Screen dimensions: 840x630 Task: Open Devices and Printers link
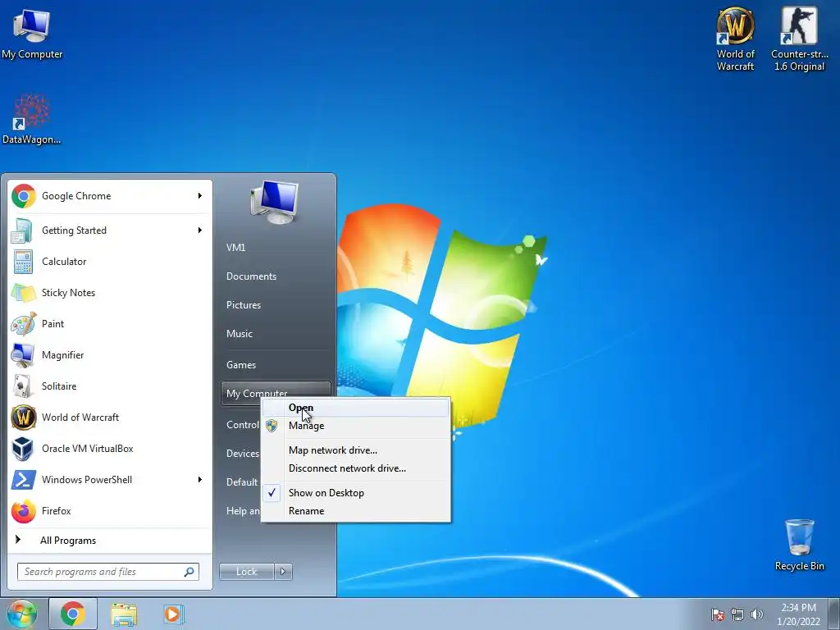pyautogui.click(x=242, y=453)
